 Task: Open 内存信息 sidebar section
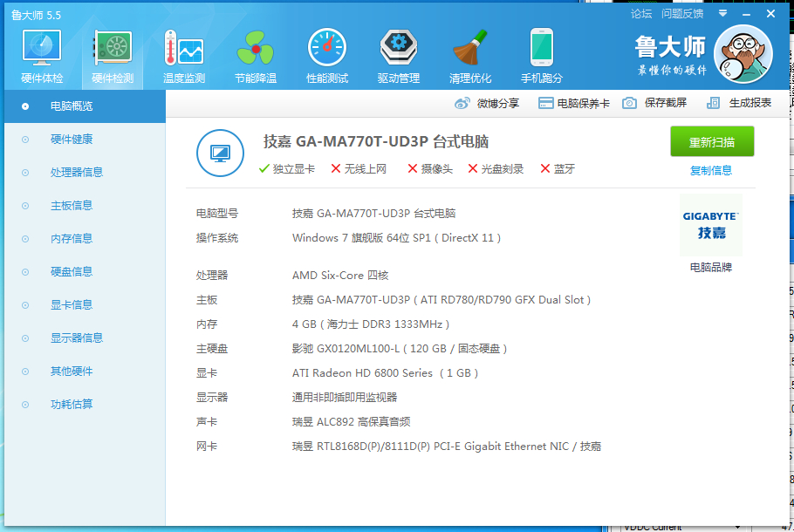86,239
